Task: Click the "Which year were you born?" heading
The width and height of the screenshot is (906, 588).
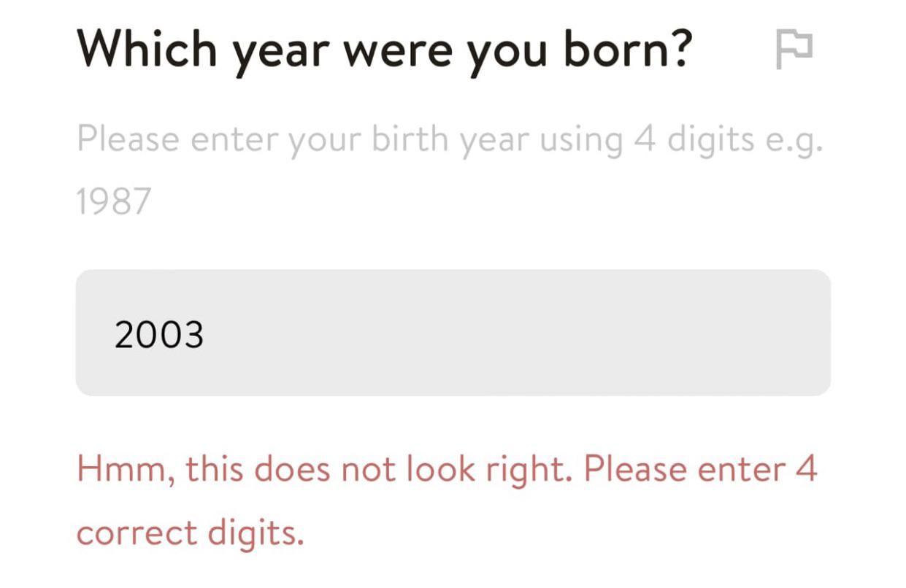Action: (383, 49)
